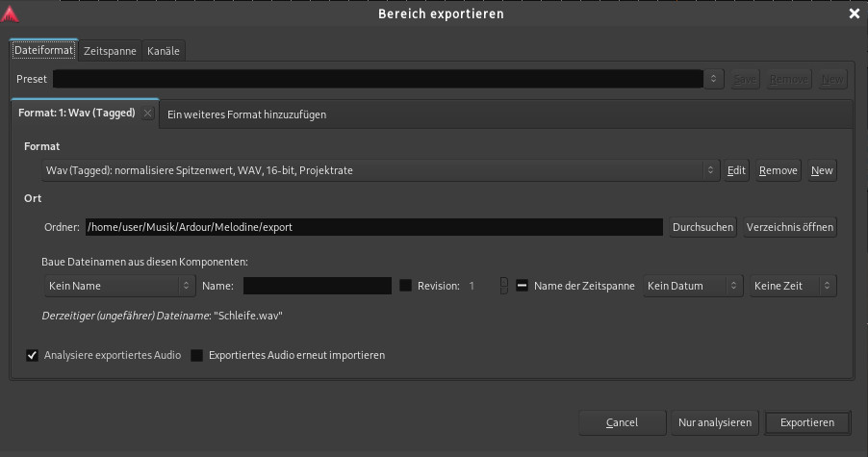Close the Bereich exportieren dialog
Image resolution: width=868 pixels, height=457 pixels.
point(854,13)
